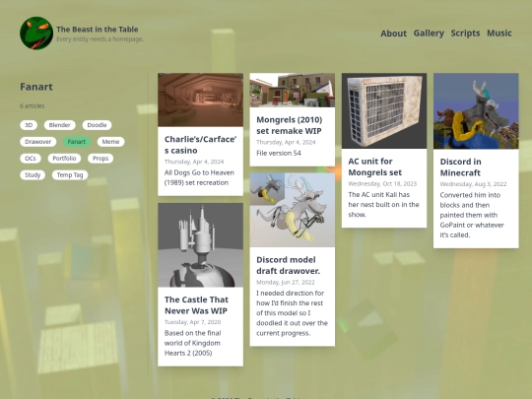Click the AC unit Kali nest description
This screenshot has height=399, width=532.
[383, 205]
